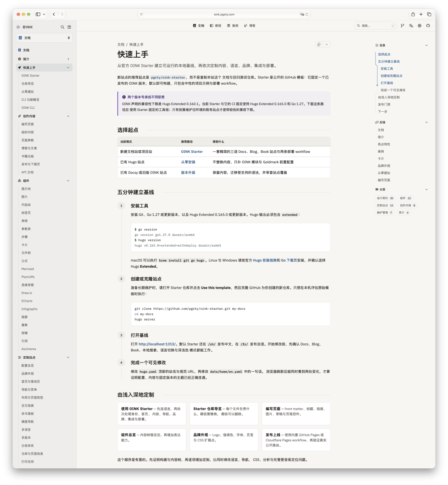Toggle Safari sidebar button

pos(38,14)
